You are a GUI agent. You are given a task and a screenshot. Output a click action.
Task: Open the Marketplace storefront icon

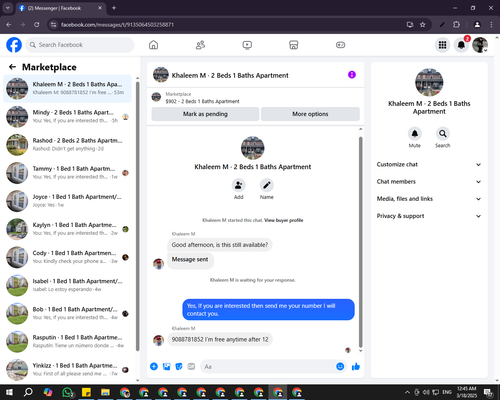coord(293,45)
